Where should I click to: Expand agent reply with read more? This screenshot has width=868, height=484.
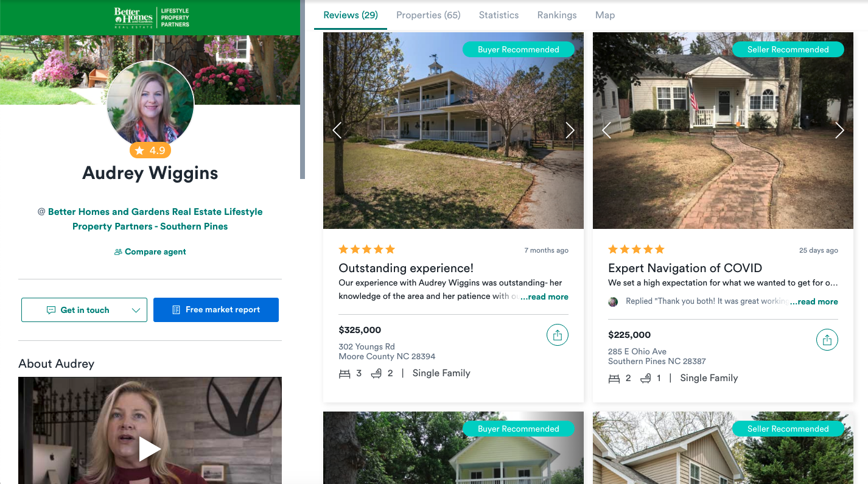pyautogui.click(x=814, y=302)
